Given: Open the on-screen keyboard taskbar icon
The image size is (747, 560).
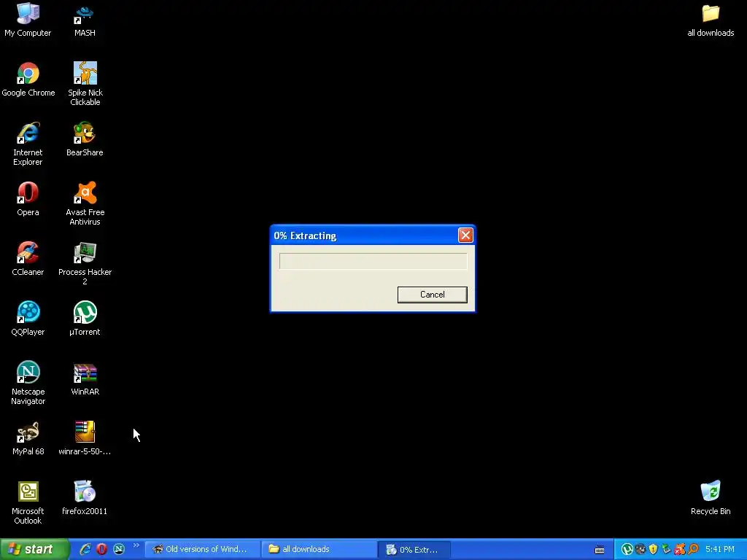Looking at the screenshot, I should tap(600, 550).
